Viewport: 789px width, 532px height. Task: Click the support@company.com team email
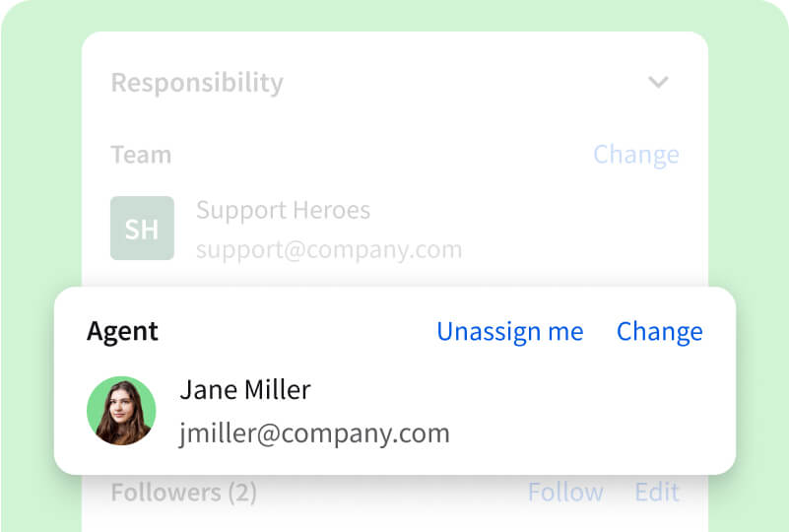(328, 249)
